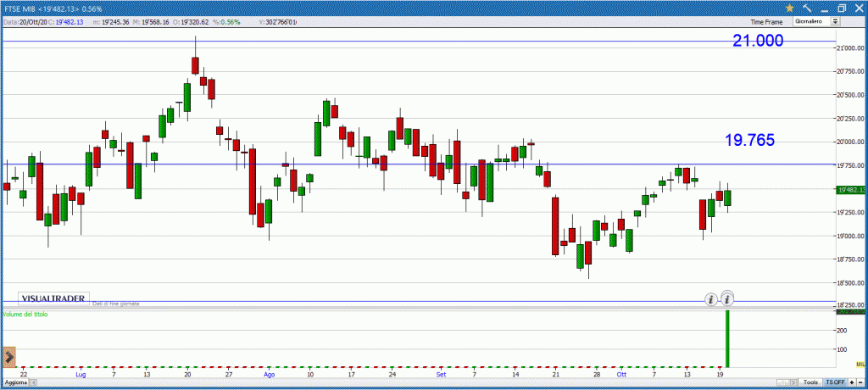Click the 18'250.00 price axis value
868x390 pixels.
pos(849,306)
